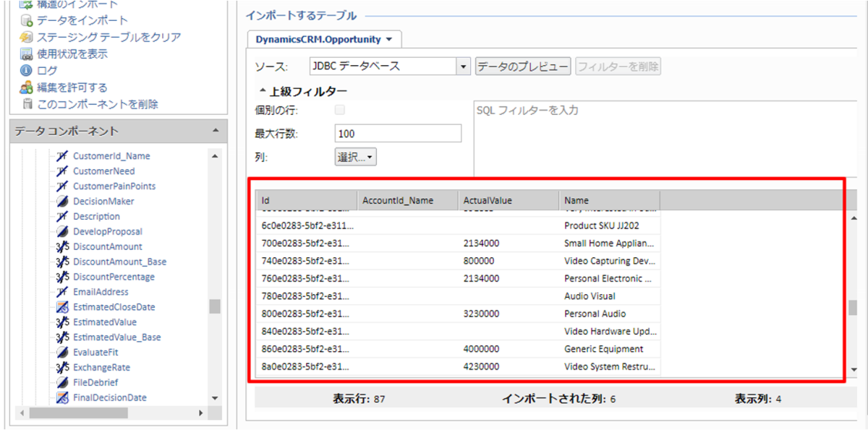This screenshot has height=430, width=868.
Task: Click the data table's scroll down arrow
Action: [853, 369]
